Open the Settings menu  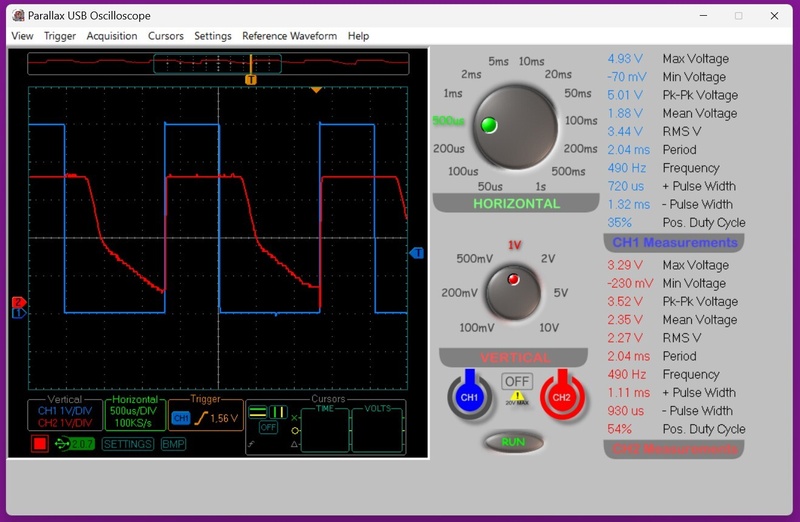pos(213,36)
